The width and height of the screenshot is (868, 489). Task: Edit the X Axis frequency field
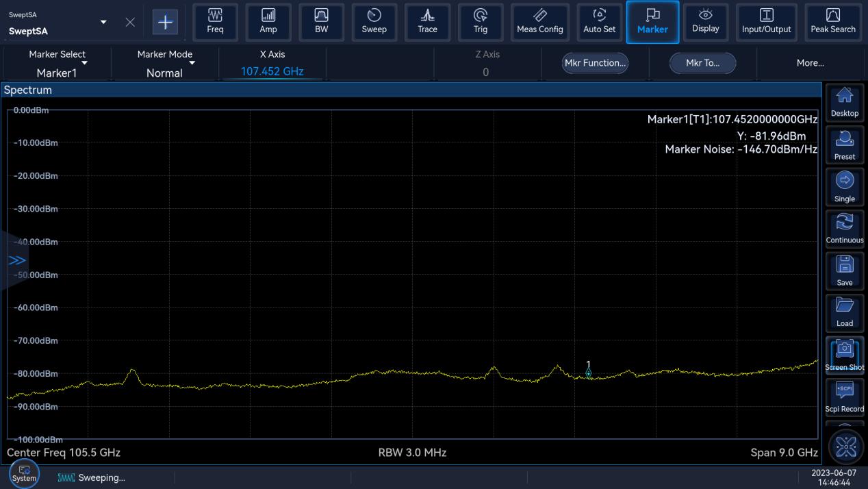272,71
